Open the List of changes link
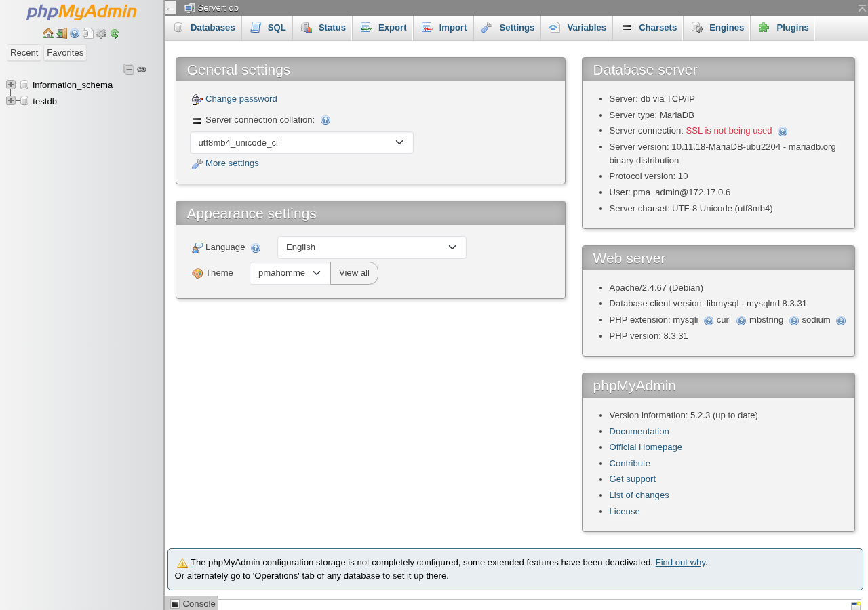The height and width of the screenshot is (610, 868). [x=639, y=495]
